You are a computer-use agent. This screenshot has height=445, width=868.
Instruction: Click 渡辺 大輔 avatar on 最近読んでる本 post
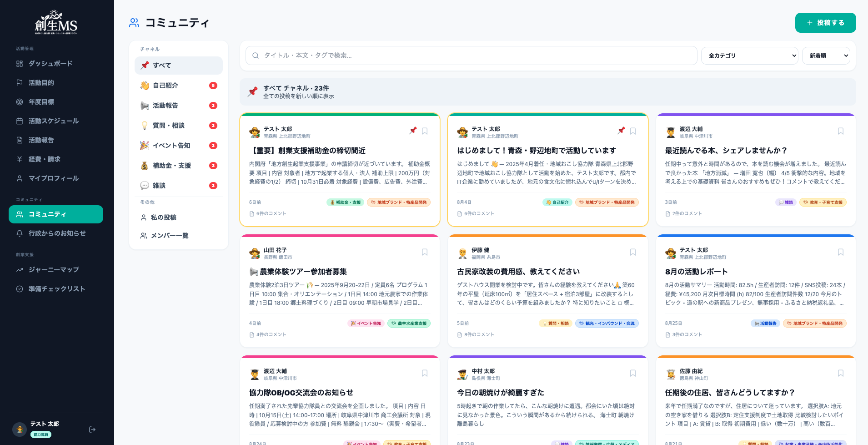(671, 132)
